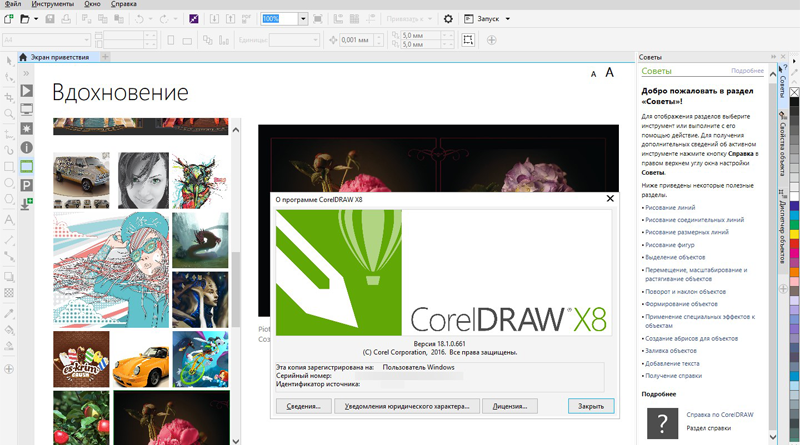The height and width of the screenshot is (445, 800).
Task: Pick the red swatch in color palette
Action: [x=794, y=243]
